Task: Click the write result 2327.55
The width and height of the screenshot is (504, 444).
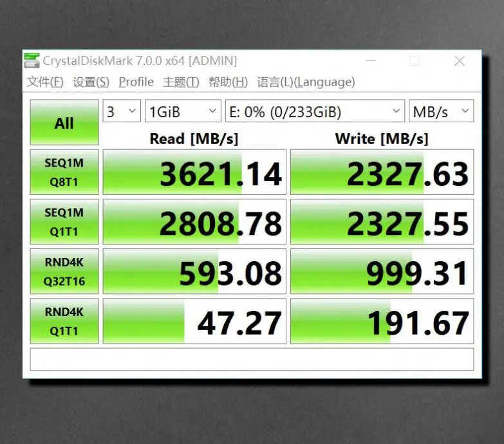Action: click(382, 222)
